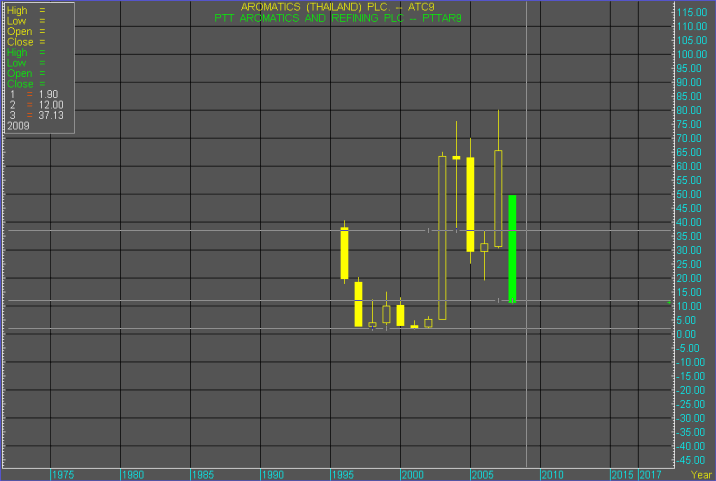The height and width of the screenshot is (481, 716).
Task: Click the 2015 label on year axis
Action: (x=622, y=475)
